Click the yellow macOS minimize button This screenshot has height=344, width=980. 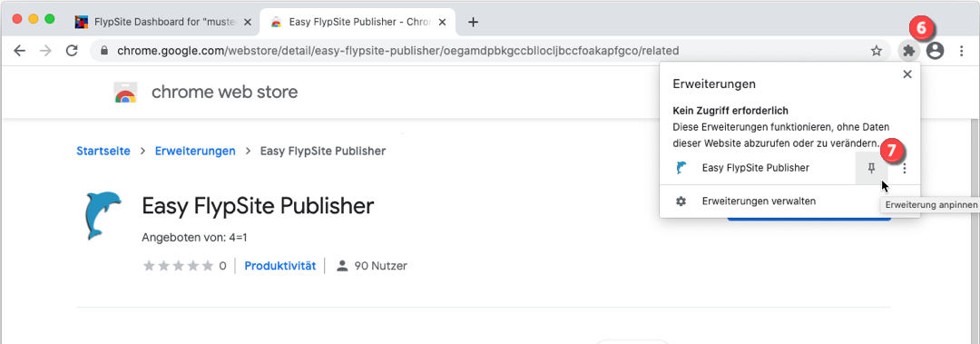(34, 19)
